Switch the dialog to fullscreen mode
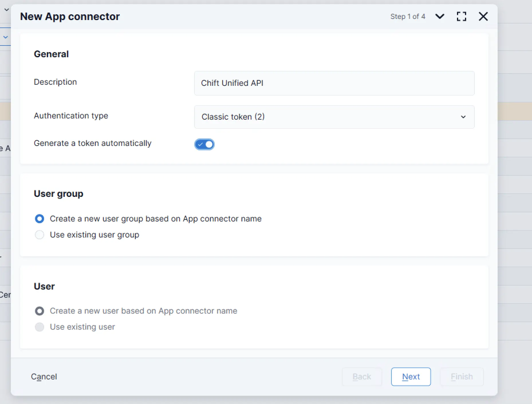The width and height of the screenshot is (532, 404). coord(461,16)
